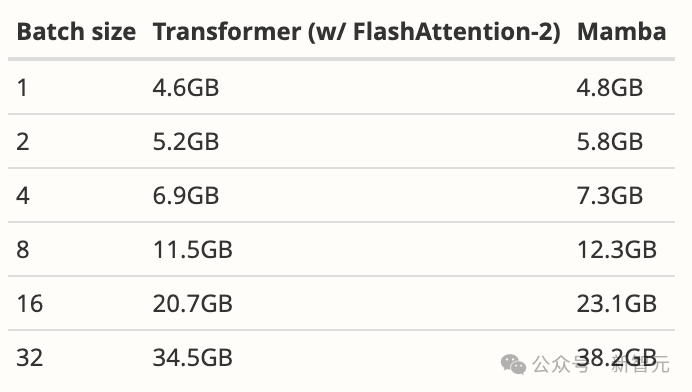Click the Mamba column header
The width and height of the screenshot is (692, 392).
pyautogui.click(x=621, y=32)
